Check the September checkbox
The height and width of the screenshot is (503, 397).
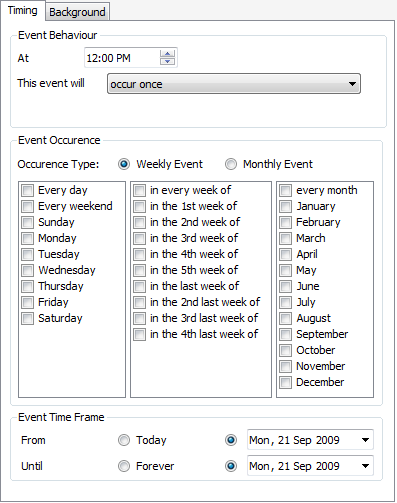[286, 335]
